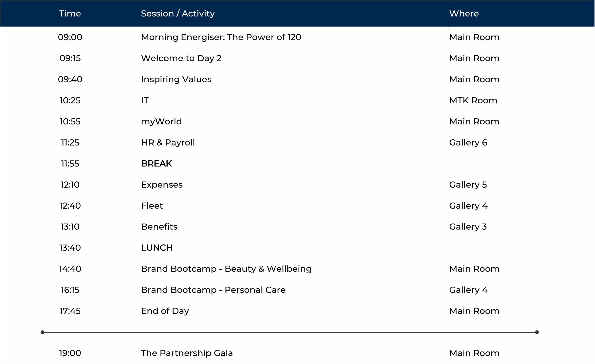Open the Inspiring Values session entry
Image resolution: width=595 pixels, height=364 pixels.
(x=176, y=79)
